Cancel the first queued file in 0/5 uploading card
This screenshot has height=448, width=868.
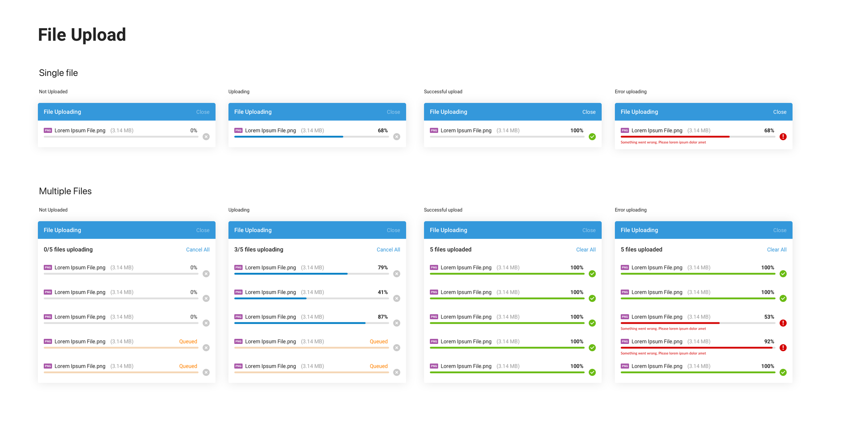click(x=206, y=347)
